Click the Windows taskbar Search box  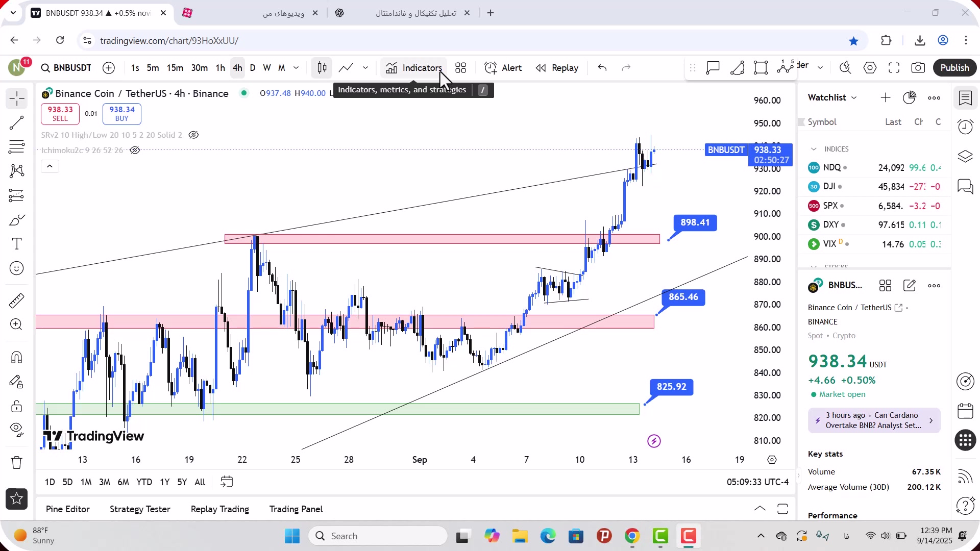pyautogui.click(x=378, y=536)
